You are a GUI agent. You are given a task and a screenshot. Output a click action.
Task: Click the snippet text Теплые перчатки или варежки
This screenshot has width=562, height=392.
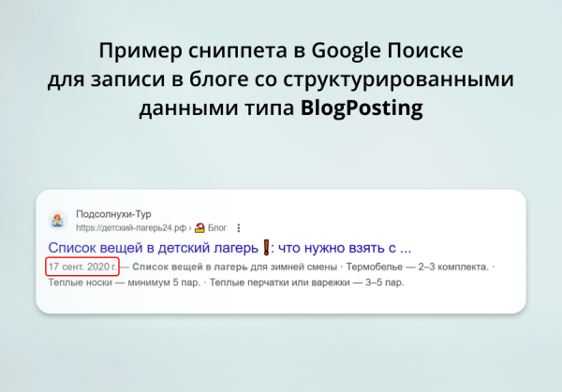tap(280, 283)
